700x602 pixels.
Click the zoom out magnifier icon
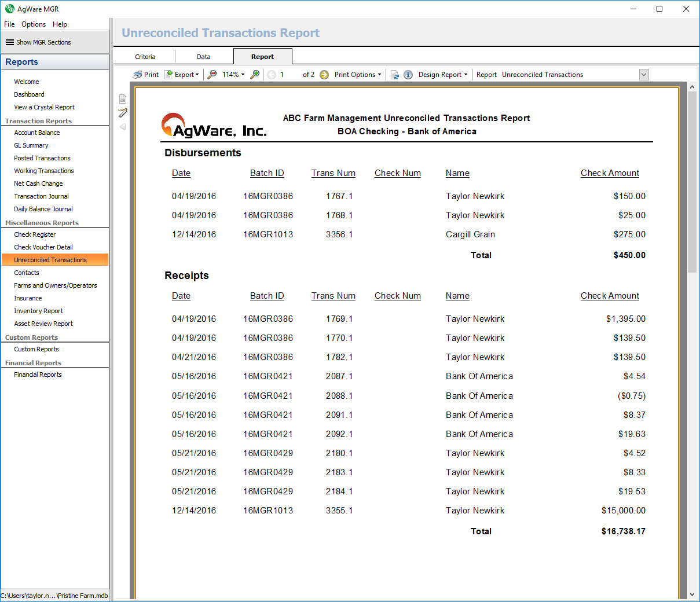[x=212, y=75]
